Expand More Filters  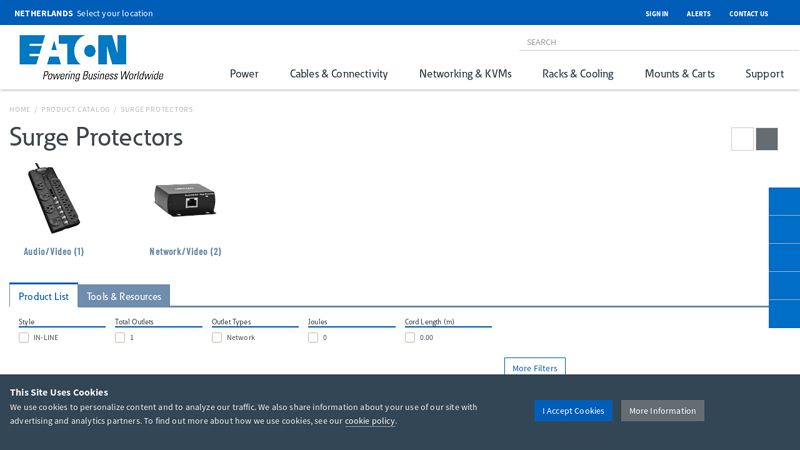[535, 368]
